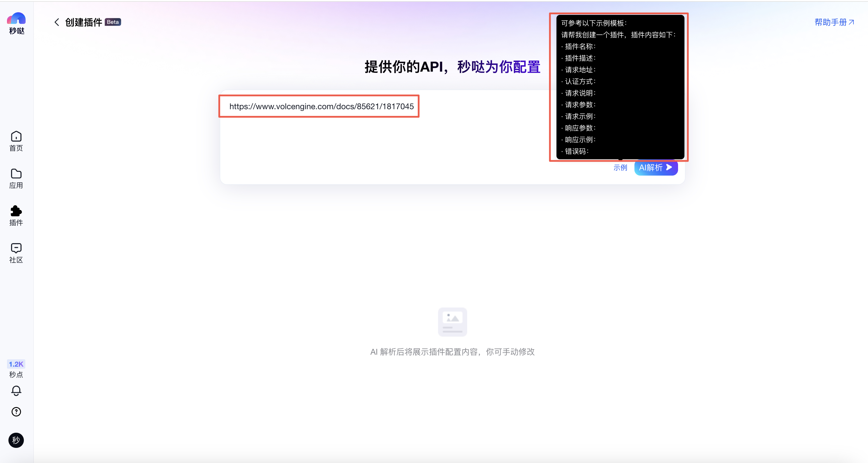Open the question mark help icon
The image size is (868, 463).
[16, 412]
